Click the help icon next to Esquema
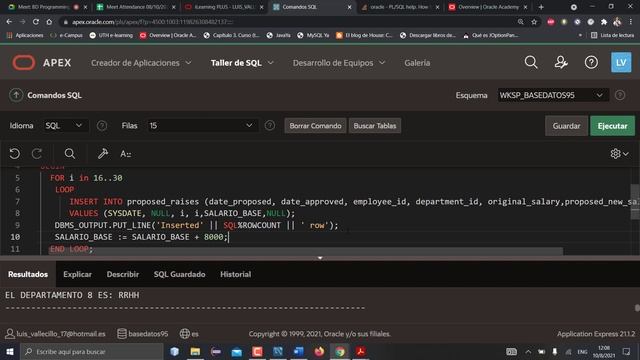 point(620,95)
